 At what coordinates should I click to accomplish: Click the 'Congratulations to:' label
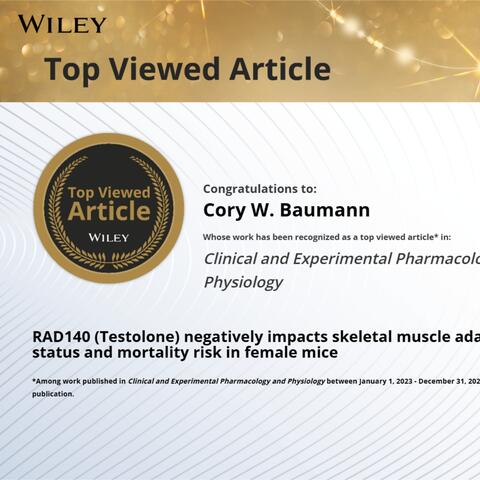[260, 189]
